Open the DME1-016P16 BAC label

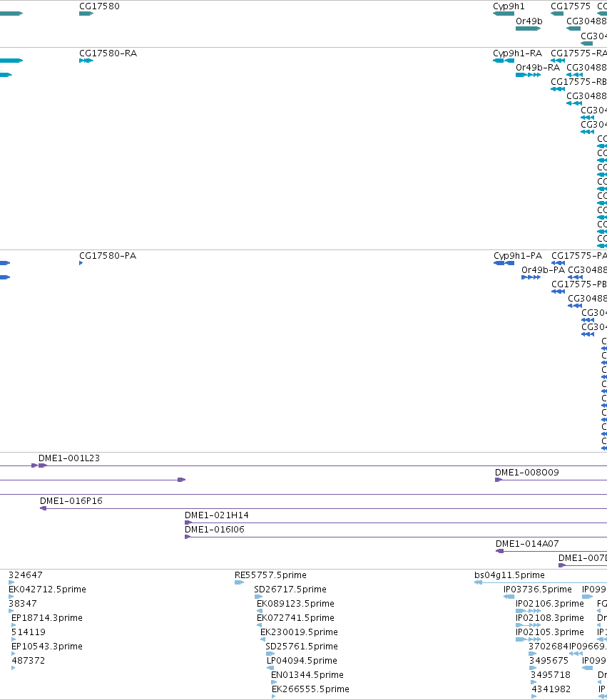(71, 501)
